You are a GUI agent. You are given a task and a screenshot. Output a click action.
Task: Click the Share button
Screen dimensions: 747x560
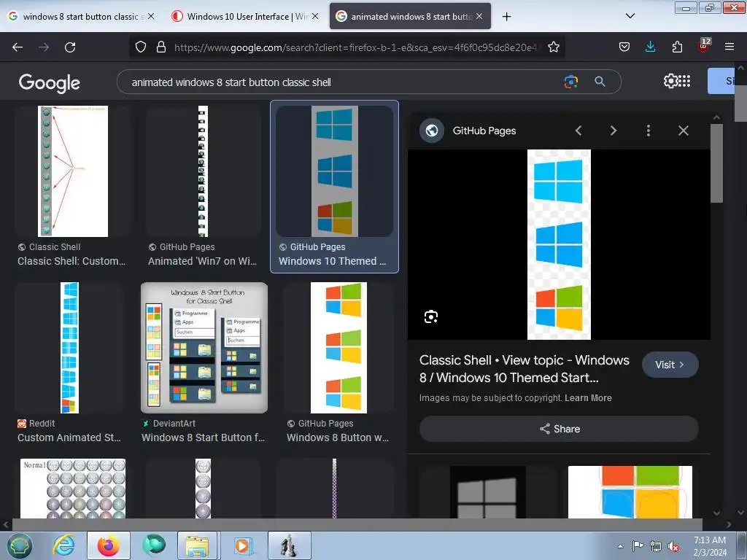pyautogui.click(x=560, y=429)
